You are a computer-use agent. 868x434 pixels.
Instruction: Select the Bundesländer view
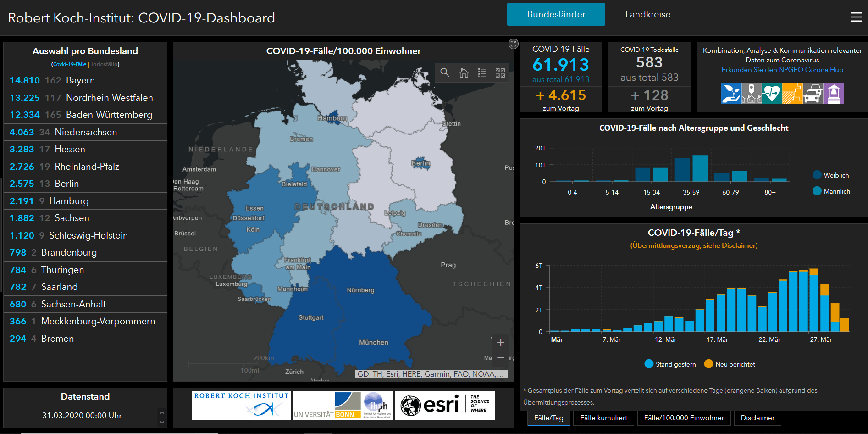pyautogui.click(x=556, y=14)
